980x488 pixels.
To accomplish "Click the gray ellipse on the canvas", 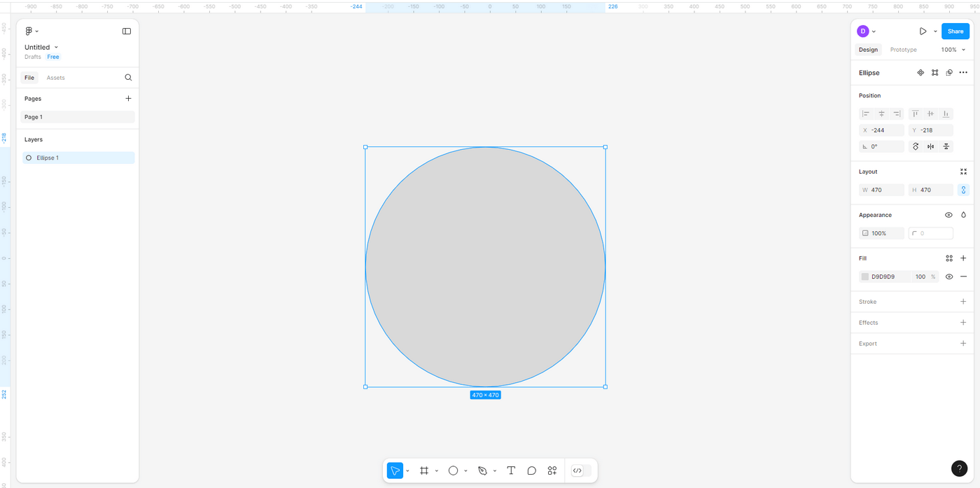I will [485, 267].
